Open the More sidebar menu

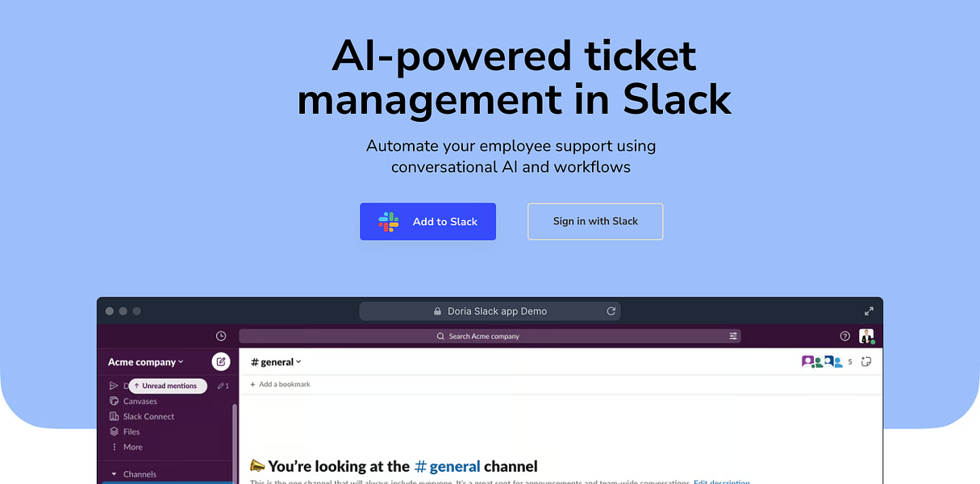[133, 448]
